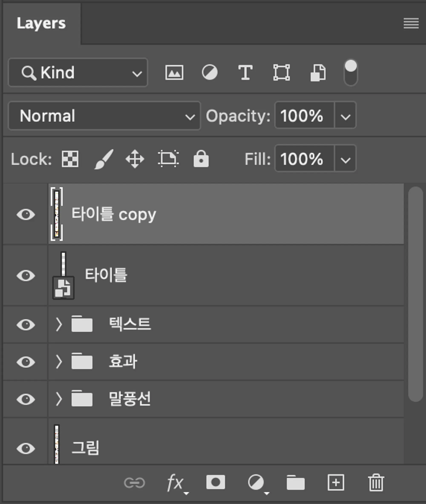Filter by adjustment layers icon

point(209,72)
